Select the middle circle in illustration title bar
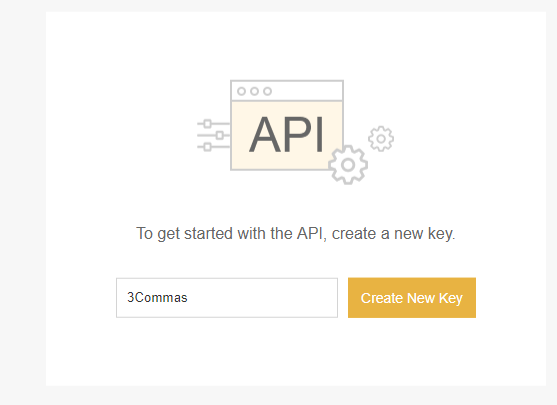This screenshot has width=557, height=405. tap(254, 91)
